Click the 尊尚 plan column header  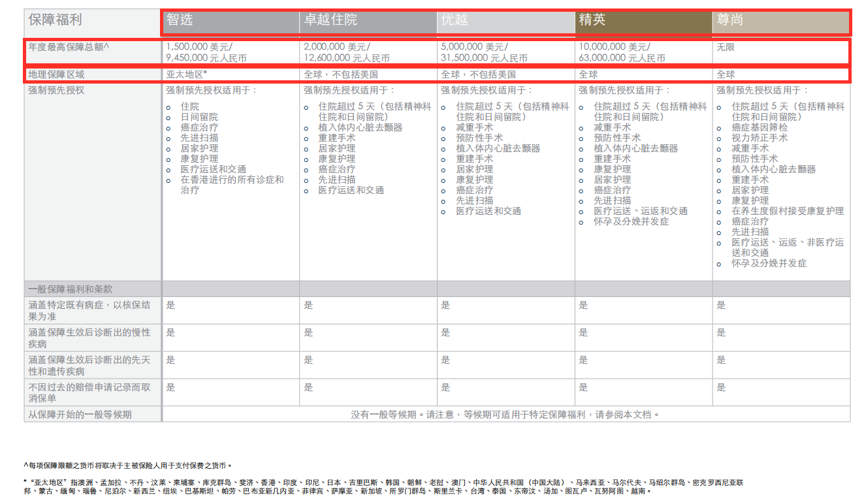[x=730, y=20]
